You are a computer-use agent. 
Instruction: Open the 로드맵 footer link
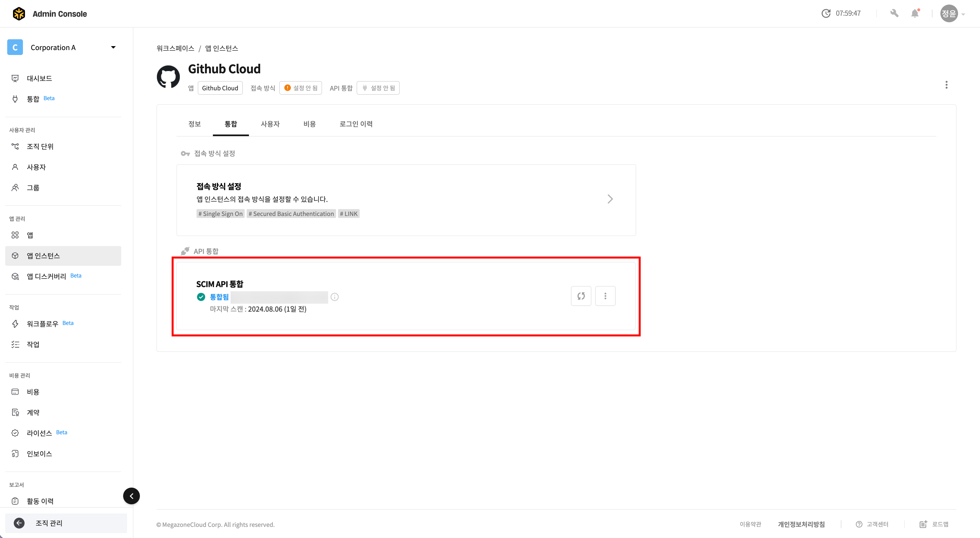point(934,524)
